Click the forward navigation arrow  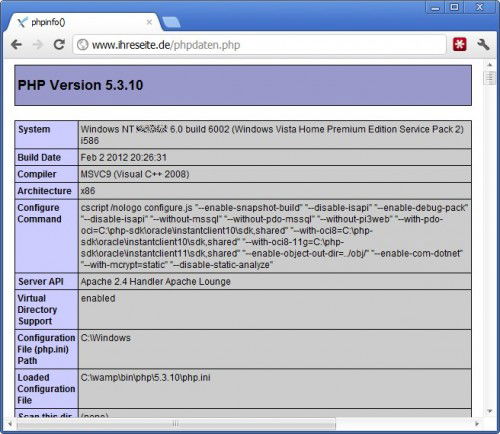(x=38, y=44)
